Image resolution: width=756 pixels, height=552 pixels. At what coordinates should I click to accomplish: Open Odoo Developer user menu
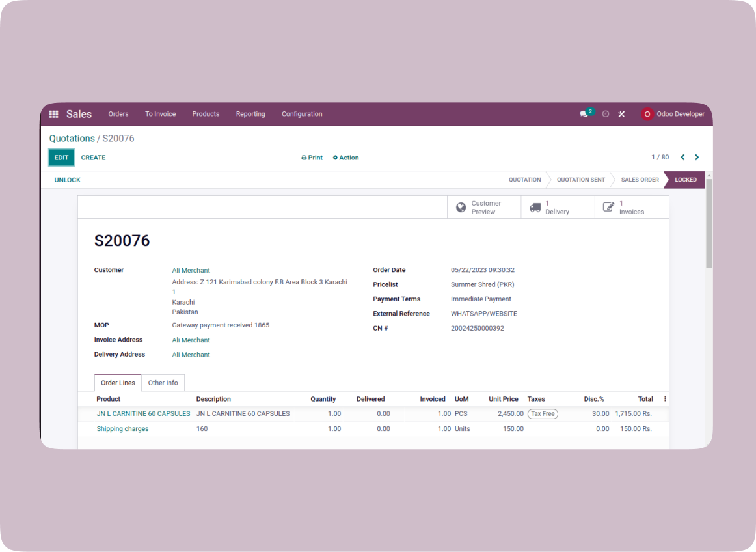(673, 114)
